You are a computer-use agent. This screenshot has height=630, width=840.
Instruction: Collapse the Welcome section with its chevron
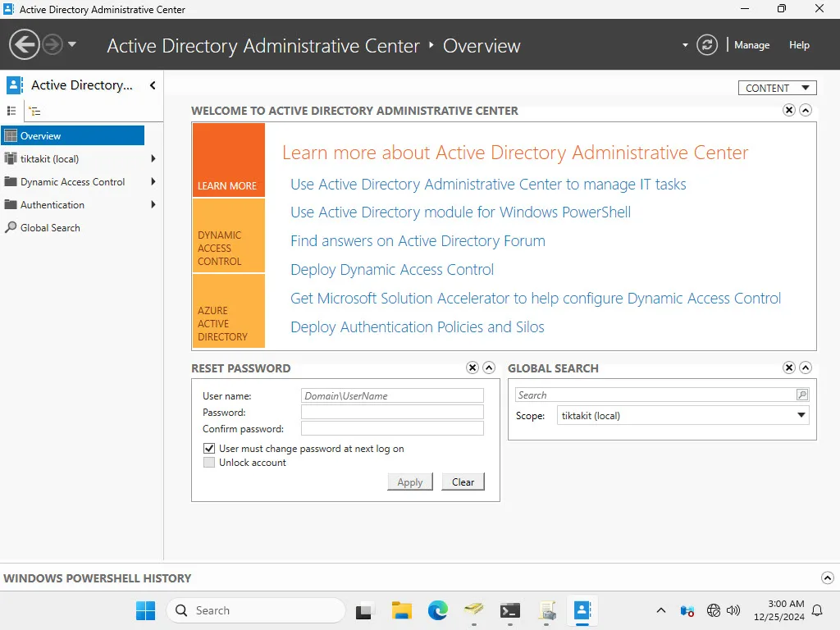pyautogui.click(x=805, y=110)
